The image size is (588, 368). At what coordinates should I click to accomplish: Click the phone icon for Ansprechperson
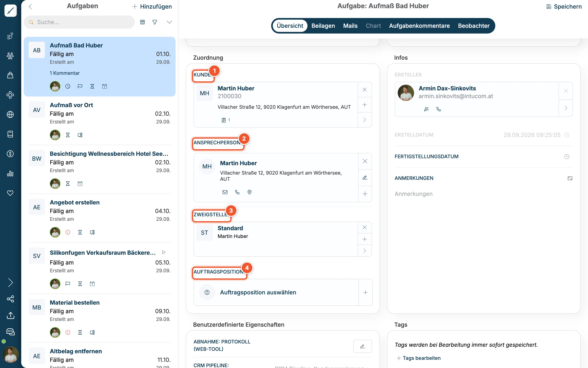pos(237,192)
